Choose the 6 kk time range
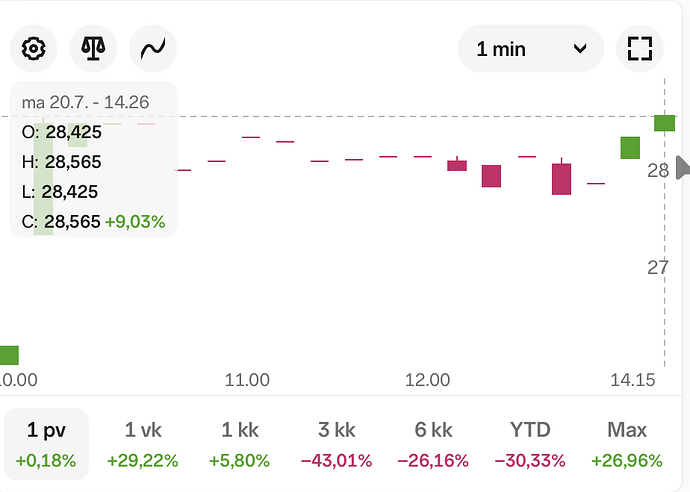Viewport: 690px width, 492px height. click(433, 444)
